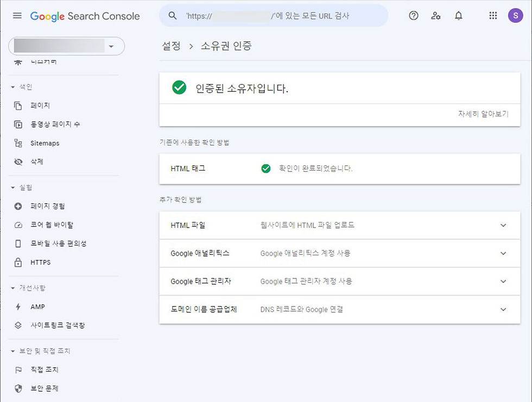Expand the Google 애널리틱스 verification method
Screen dimensions: 532x402
coord(503,253)
